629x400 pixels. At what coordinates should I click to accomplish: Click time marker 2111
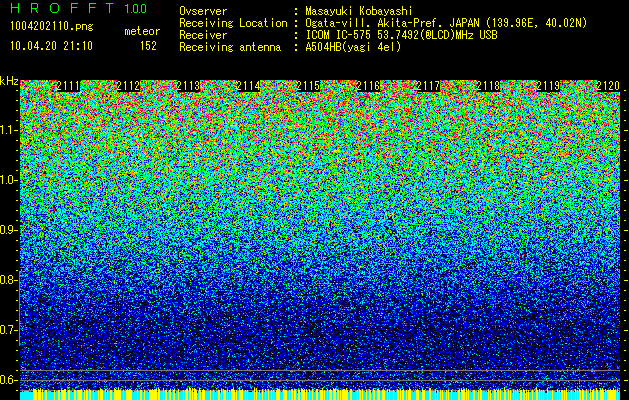[68, 86]
